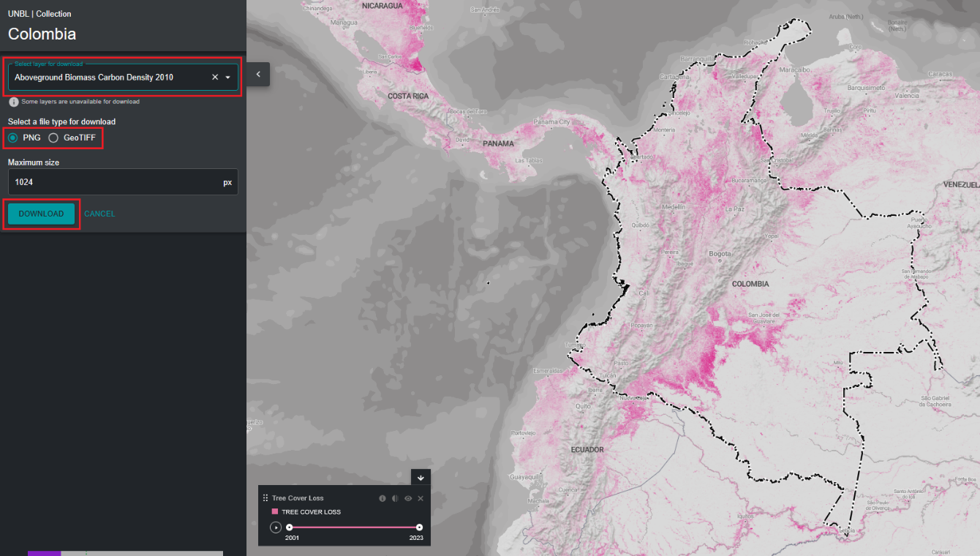Click the 2001 start timeline handle
980x556 pixels.
pos(289,527)
